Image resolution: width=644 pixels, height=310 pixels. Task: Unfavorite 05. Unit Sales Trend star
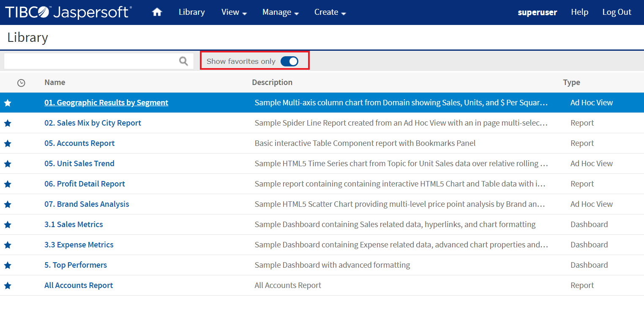click(x=8, y=164)
